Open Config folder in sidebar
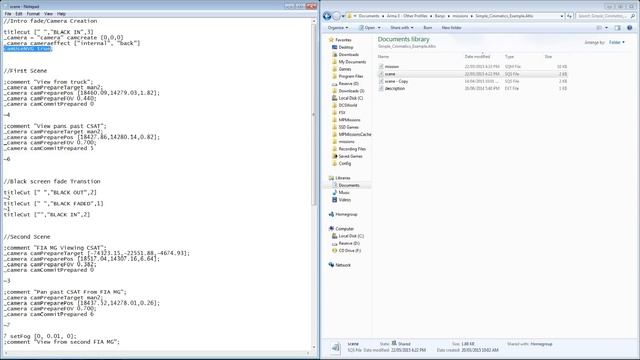The image size is (640, 360). tap(344, 164)
